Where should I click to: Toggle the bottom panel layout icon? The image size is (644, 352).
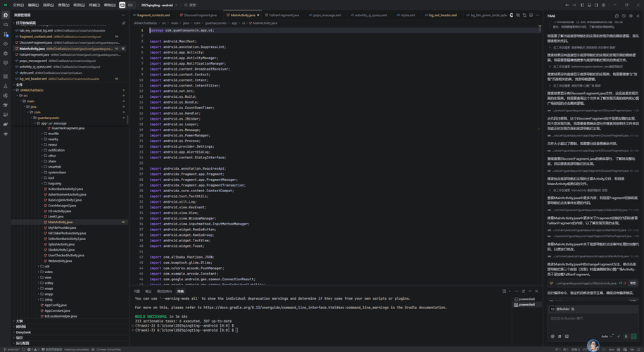pyautogui.click(x=589, y=5)
